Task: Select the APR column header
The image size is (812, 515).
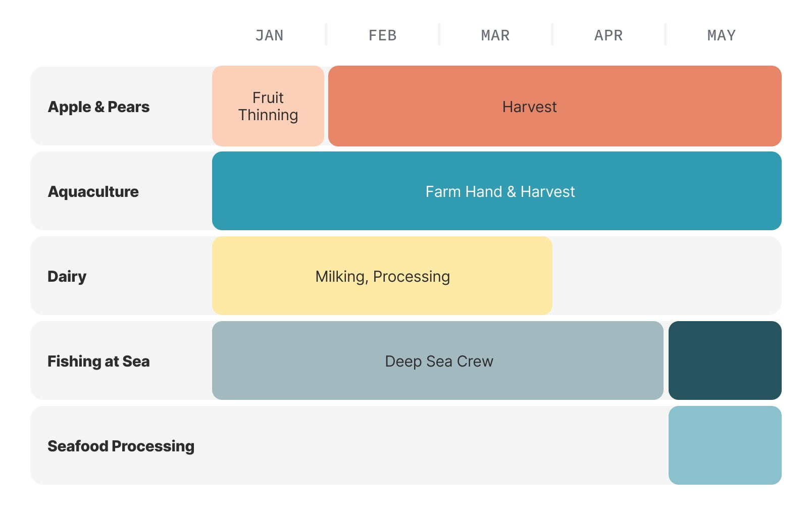Action: coord(608,35)
